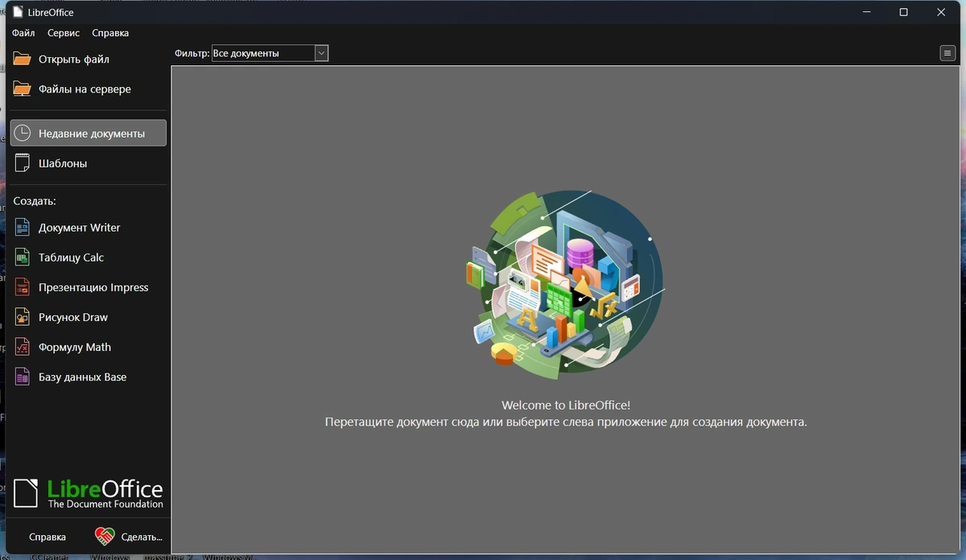
Task: Select the Недавние документы clock icon
Action: 23,133
